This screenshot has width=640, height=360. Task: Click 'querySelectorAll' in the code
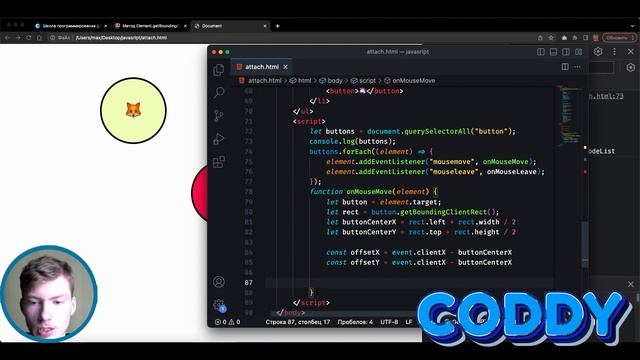click(x=437, y=131)
